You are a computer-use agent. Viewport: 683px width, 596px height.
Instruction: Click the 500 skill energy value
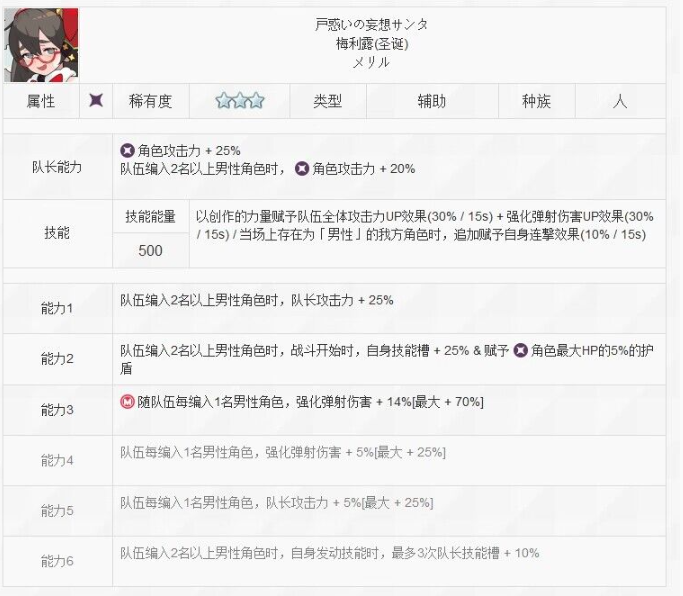click(x=150, y=250)
